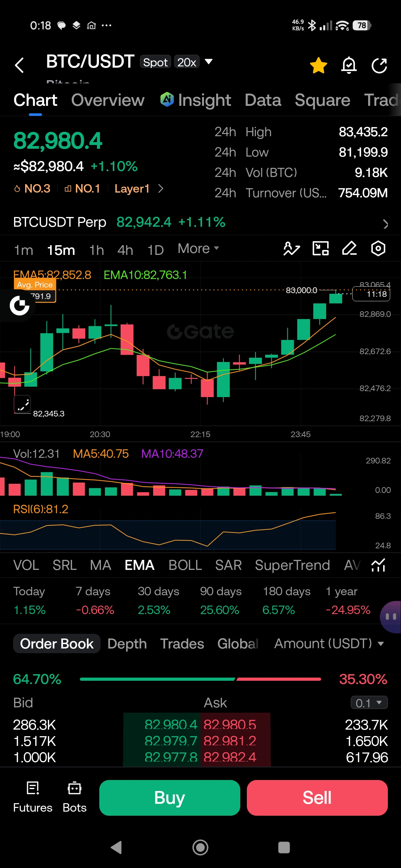
Task: Expand the More timeframe dropdown
Action: (198, 249)
